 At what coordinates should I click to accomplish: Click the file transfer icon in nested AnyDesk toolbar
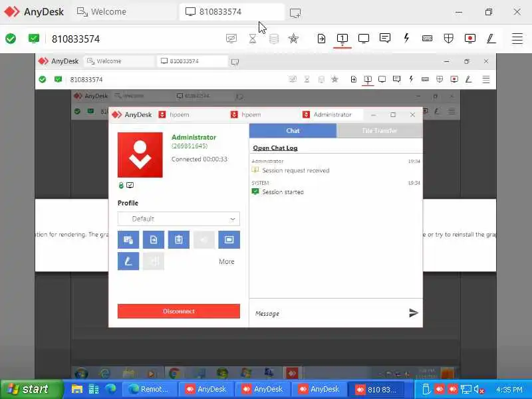[x=353, y=79]
